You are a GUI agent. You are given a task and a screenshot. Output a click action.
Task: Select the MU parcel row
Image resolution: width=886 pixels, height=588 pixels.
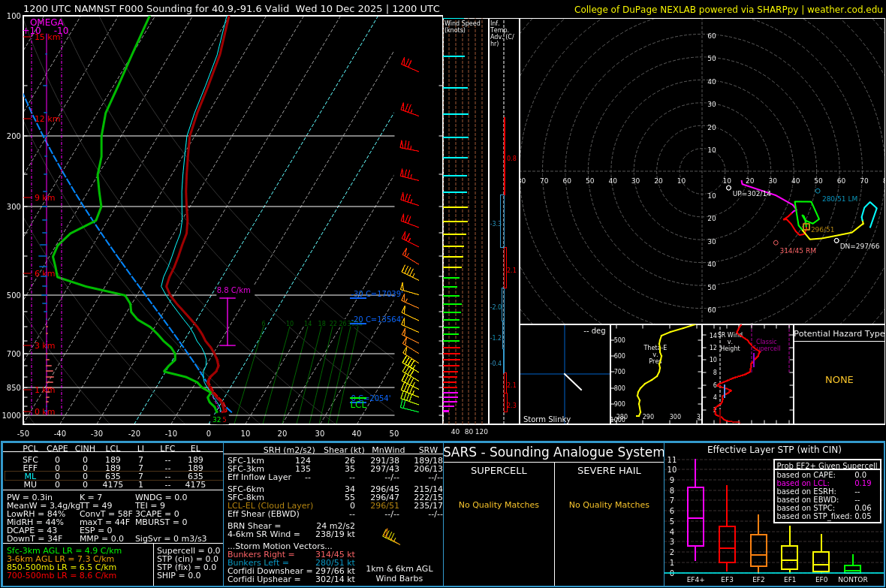coord(113,484)
